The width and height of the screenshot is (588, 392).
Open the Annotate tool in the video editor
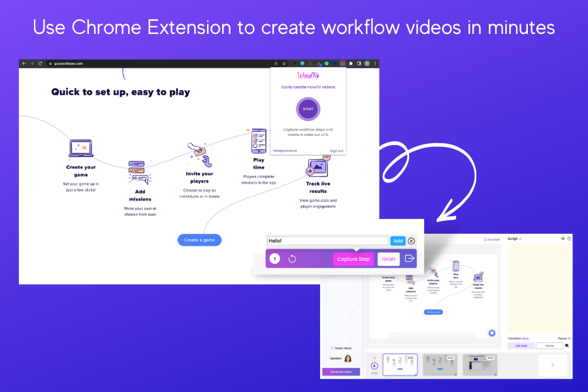coord(492,239)
